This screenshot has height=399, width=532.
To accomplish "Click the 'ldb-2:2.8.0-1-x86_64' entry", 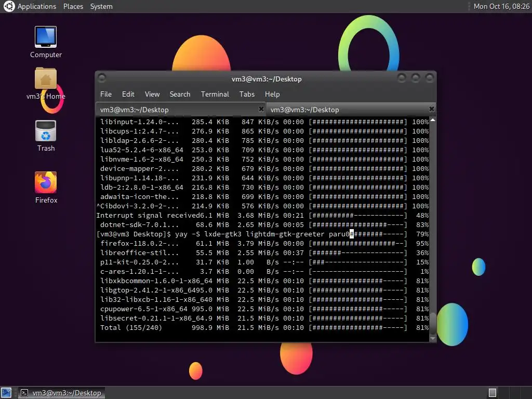I will (x=141, y=187).
